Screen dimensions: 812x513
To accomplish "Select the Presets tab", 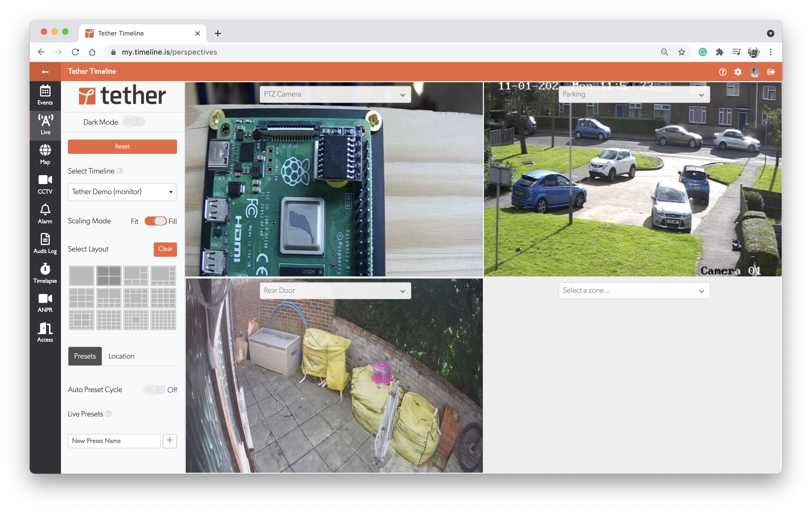I will (x=85, y=356).
